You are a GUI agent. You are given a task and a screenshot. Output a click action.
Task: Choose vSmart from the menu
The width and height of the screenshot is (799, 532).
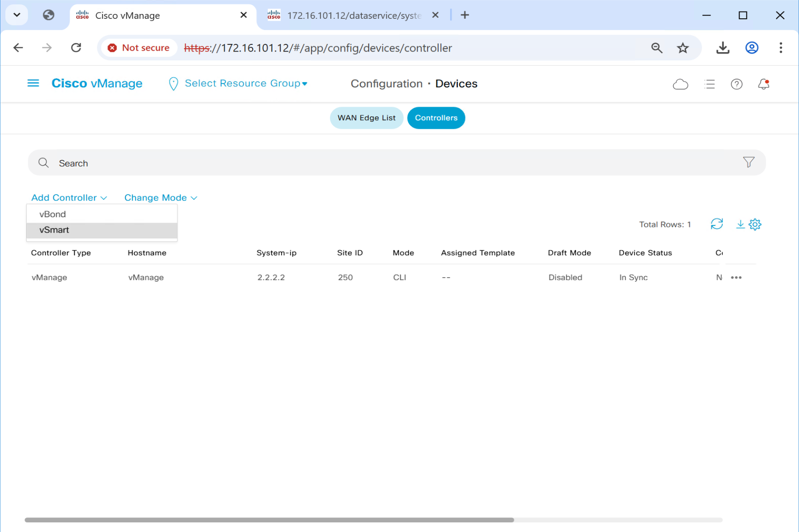click(54, 230)
